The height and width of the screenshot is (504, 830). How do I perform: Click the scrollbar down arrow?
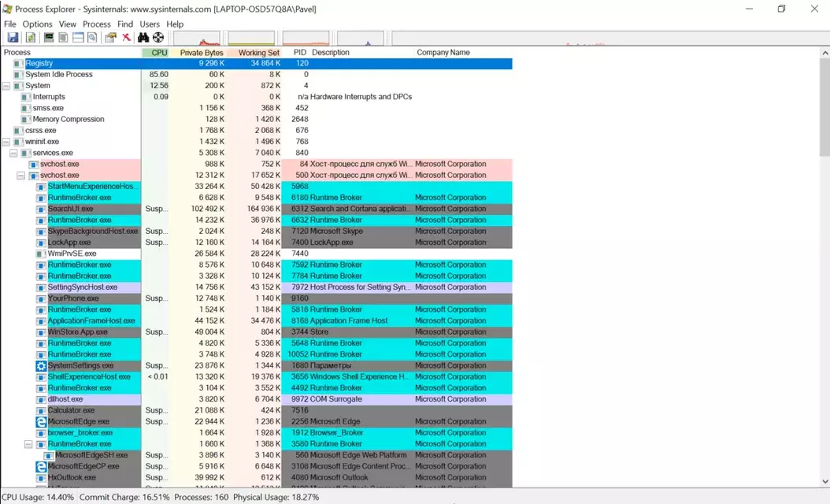click(x=824, y=482)
